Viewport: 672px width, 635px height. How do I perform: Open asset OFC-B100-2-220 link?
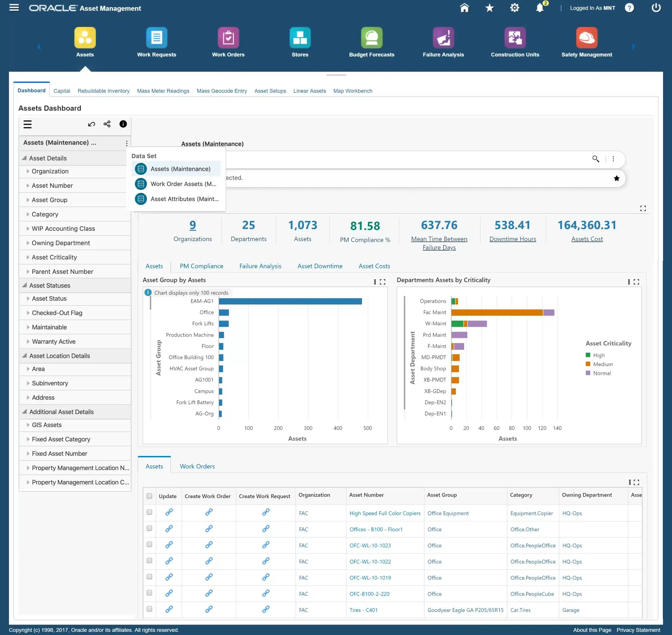tap(369, 594)
